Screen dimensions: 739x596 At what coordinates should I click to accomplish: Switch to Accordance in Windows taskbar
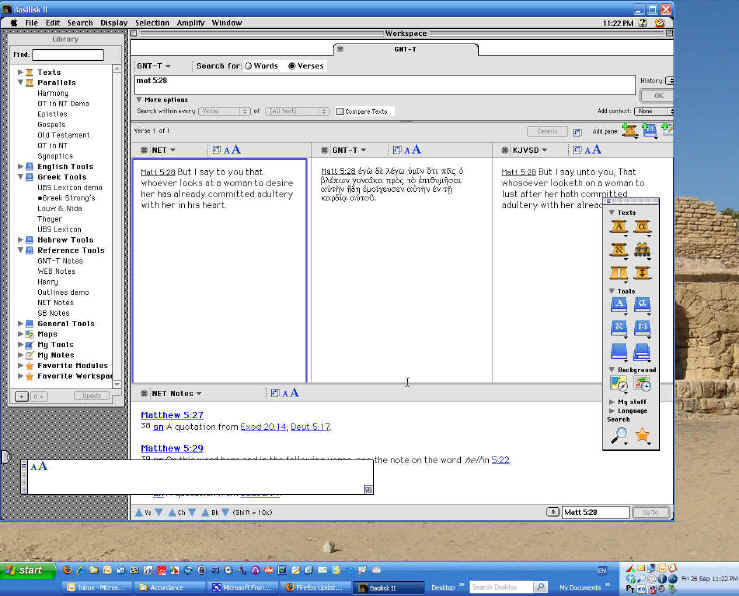click(169, 588)
